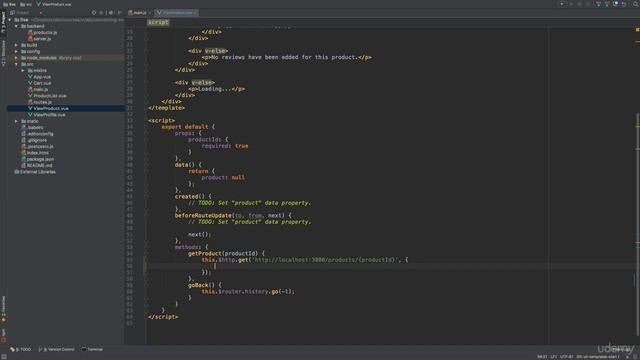Open the .editorconfig file

(x=37, y=134)
